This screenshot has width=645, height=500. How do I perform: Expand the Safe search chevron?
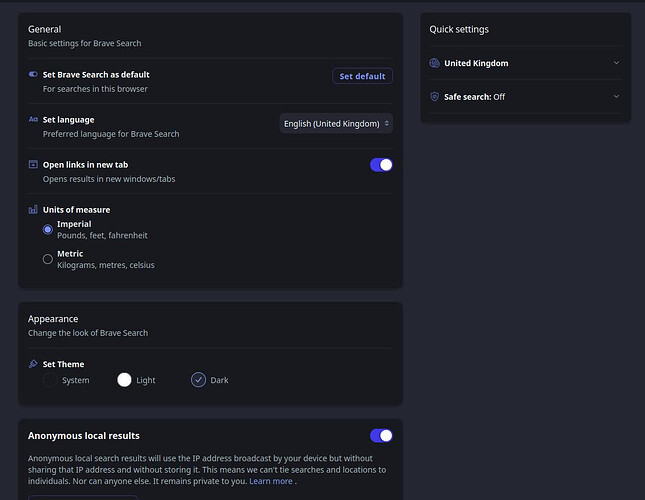point(616,97)
